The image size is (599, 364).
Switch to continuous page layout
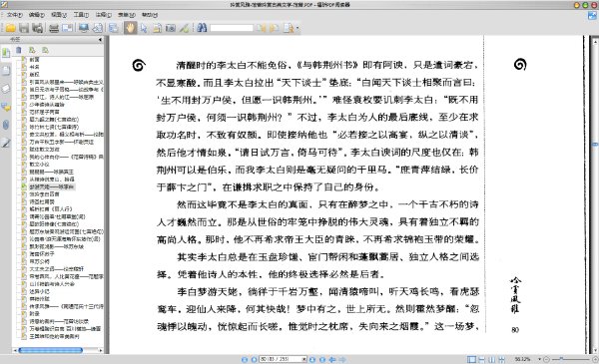482,359
